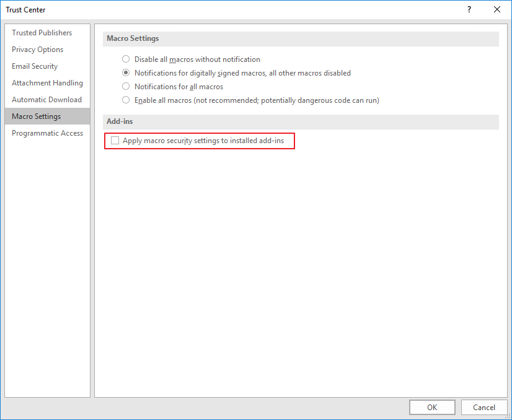This screenshot has height=420, width=512.
Task: Open Programmatic Access section
Action: click(47, 133)
